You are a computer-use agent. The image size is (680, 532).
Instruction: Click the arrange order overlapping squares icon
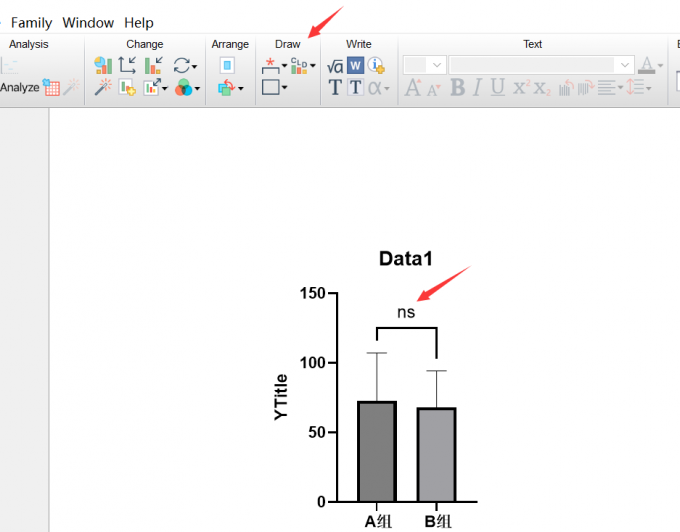[x=227, y=87]
